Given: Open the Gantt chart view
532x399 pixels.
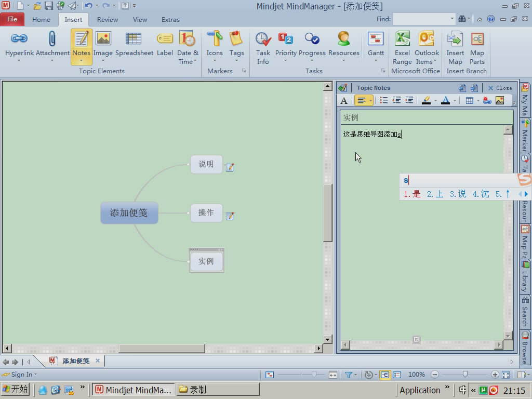Looking at the screenshot, I should point(376,47).
